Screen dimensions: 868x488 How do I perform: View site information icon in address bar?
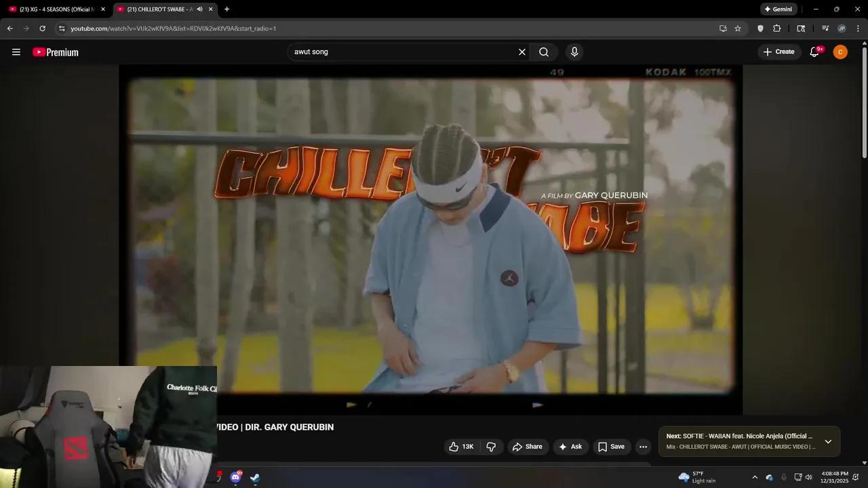[62, 28]
